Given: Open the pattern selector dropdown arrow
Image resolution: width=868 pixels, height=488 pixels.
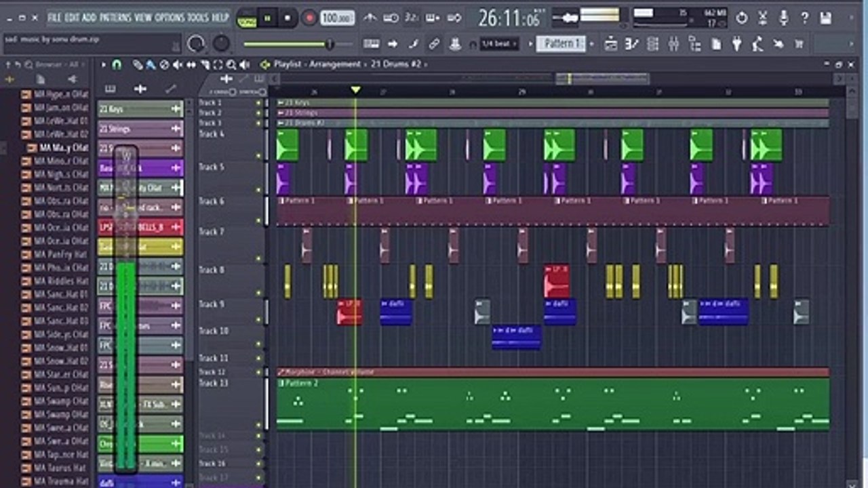Looking at the screenshot, I should pos(591,44).
